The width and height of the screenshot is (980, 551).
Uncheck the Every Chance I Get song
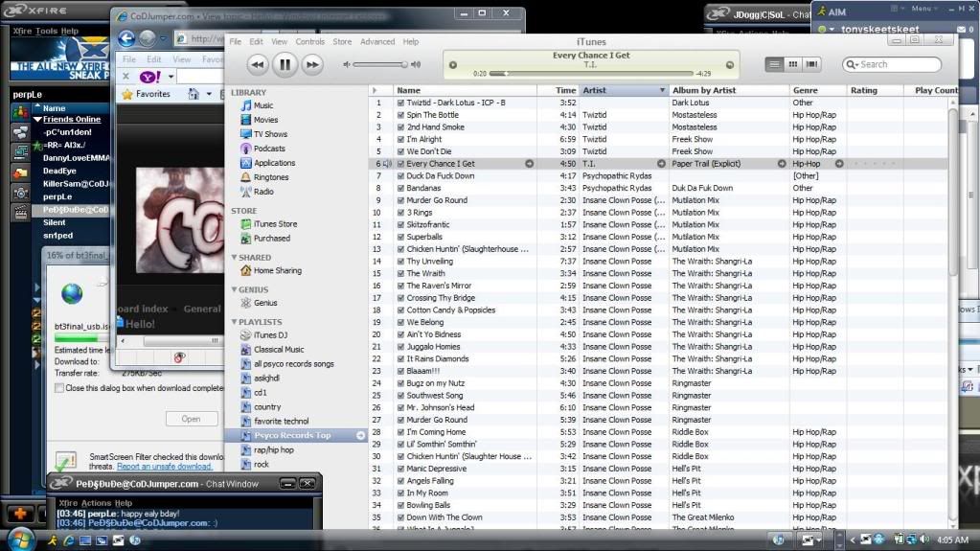point(400,164)
